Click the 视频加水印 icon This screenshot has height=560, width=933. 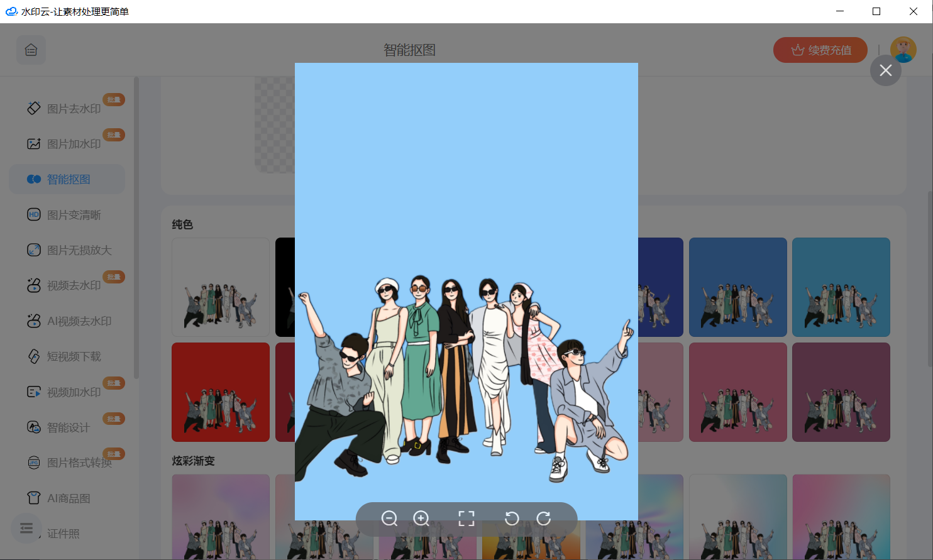pyautogui.click(x=34, y=392)
